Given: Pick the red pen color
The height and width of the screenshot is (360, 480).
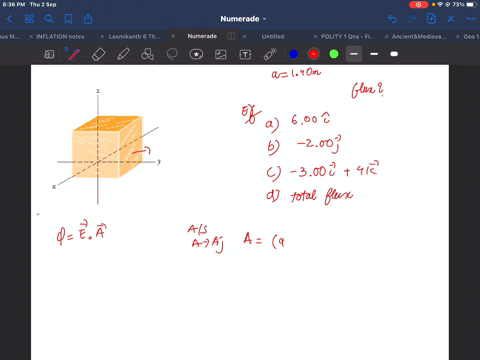Looking at the screenshot, I should tap(314, 54).
